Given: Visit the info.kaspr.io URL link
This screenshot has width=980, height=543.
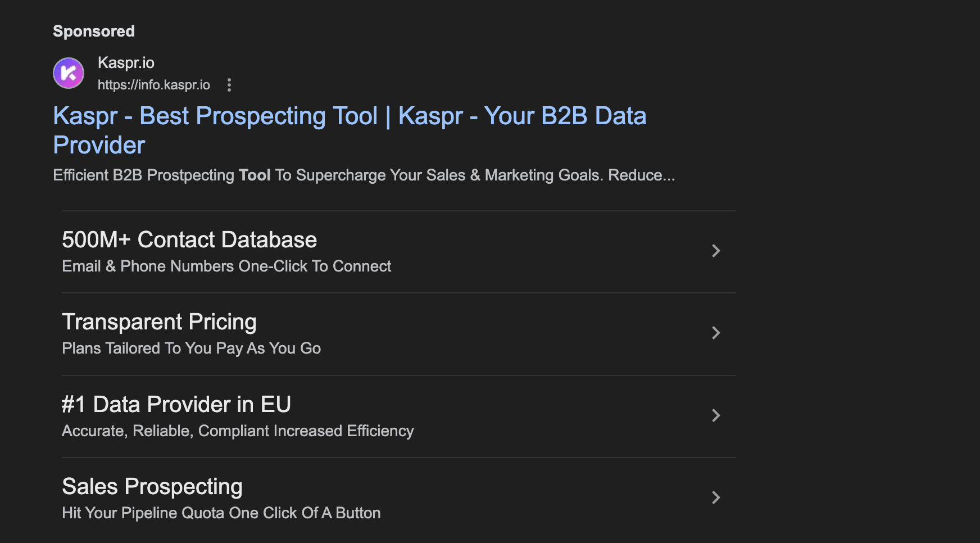Looking at the screenshot, I should 153,85.
